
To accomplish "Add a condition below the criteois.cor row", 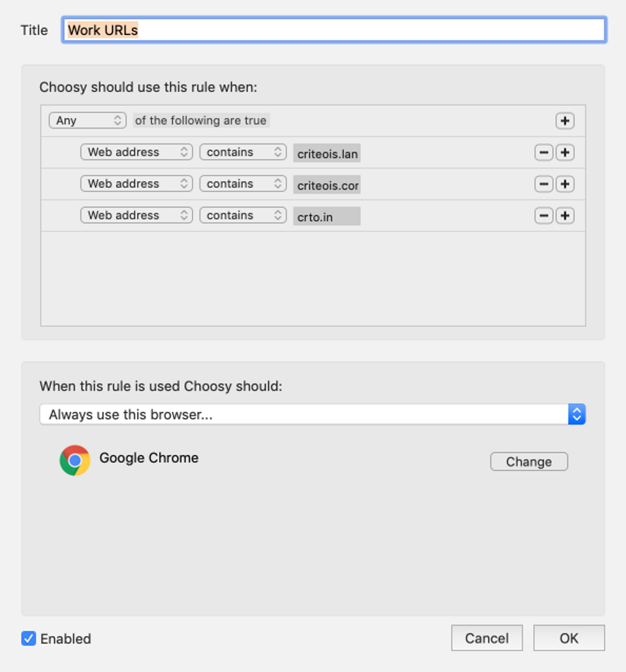I will (564, 184).
